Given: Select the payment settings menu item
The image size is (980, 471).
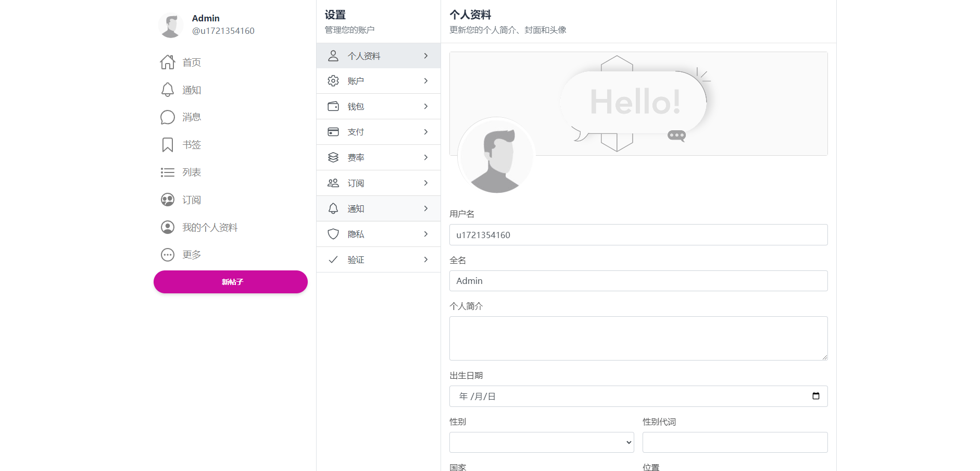Looking at the screenshot, I should (378, 132).
